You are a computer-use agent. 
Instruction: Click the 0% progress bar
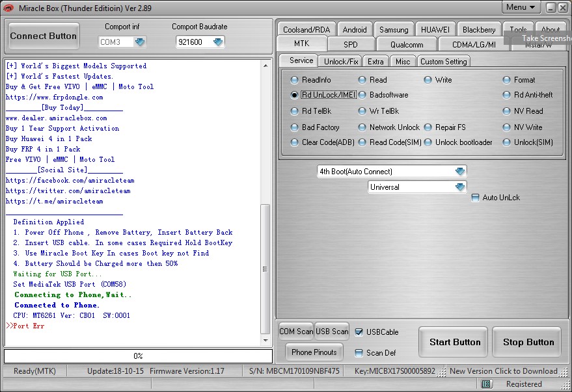138,356
